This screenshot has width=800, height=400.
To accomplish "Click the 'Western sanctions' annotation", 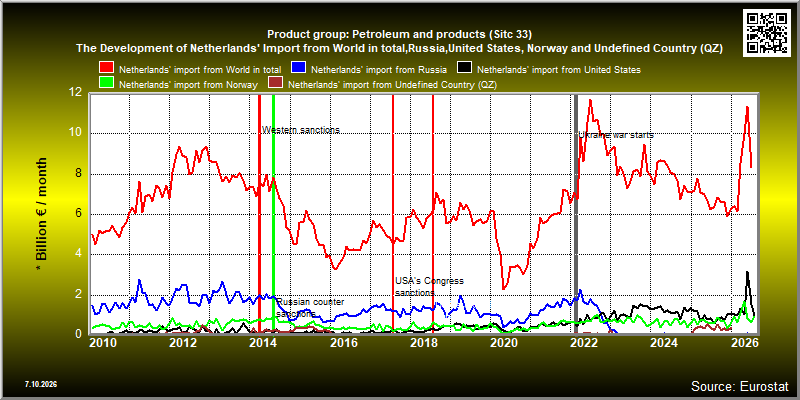I will (x=301, y=130).
